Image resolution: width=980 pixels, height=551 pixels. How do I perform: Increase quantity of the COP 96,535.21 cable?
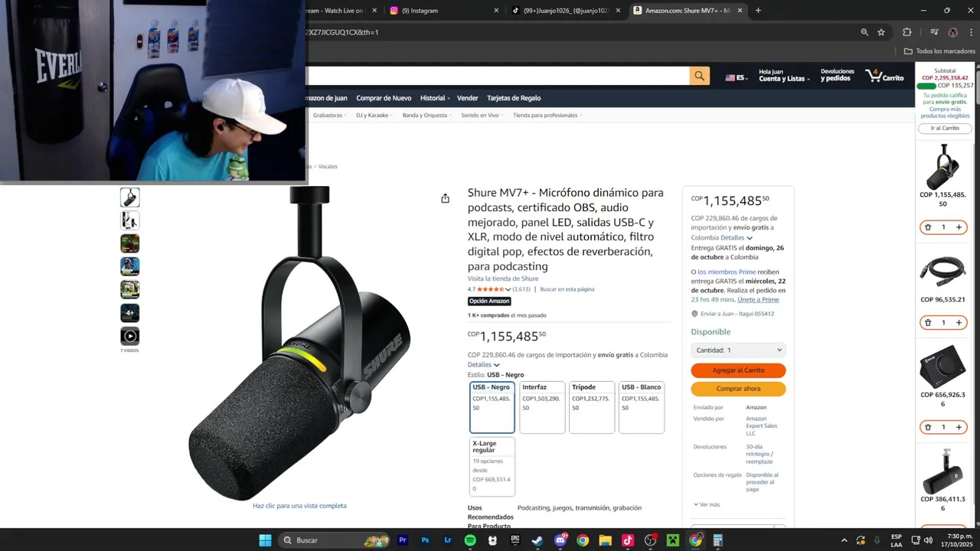click(959, 323)
